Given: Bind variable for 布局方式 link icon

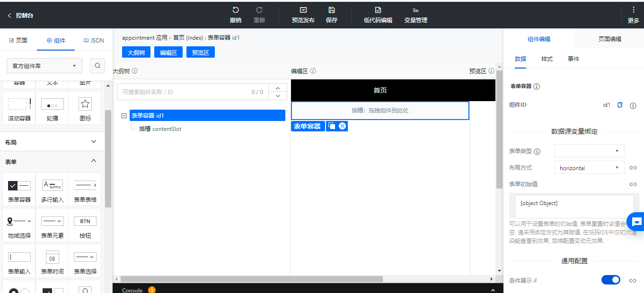Looking at the screenshot, I should click(x=633, y=168).
